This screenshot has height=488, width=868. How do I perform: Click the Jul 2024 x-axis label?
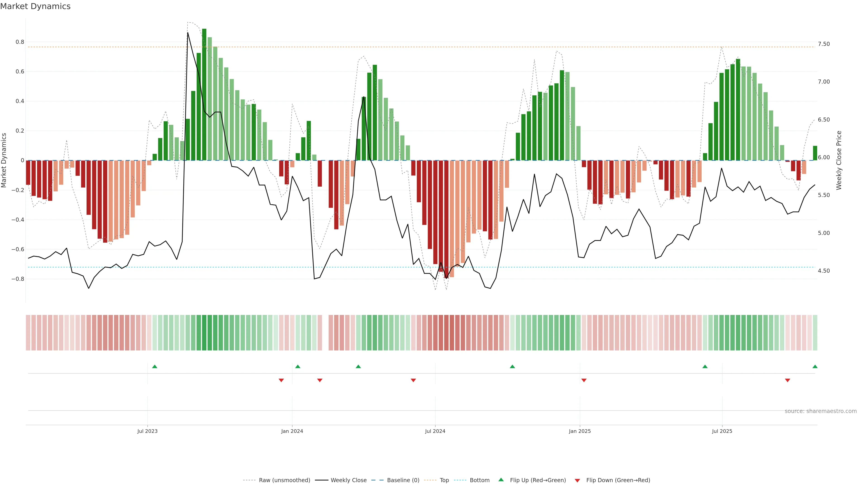click(435, 431)
